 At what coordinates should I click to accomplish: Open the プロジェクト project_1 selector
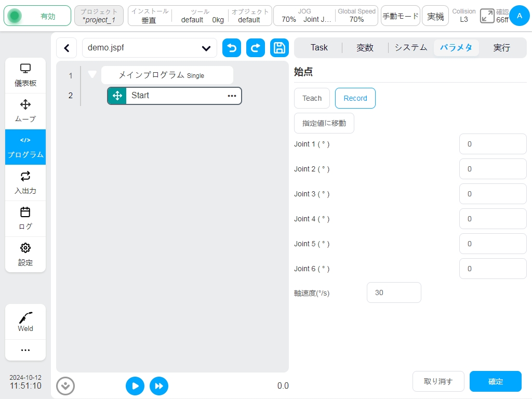(x=99, y=16)
